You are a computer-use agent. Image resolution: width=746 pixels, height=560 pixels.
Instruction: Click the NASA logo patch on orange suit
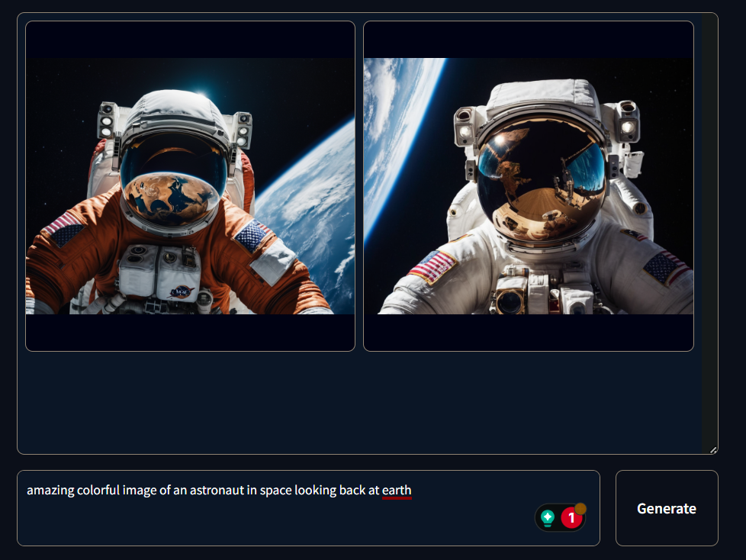182,291
